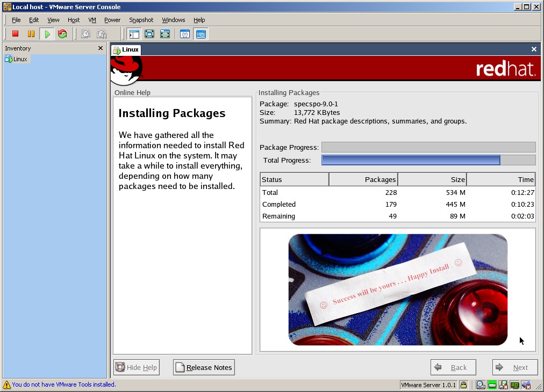Click the Total Progress bar

[x=428, y=160]
